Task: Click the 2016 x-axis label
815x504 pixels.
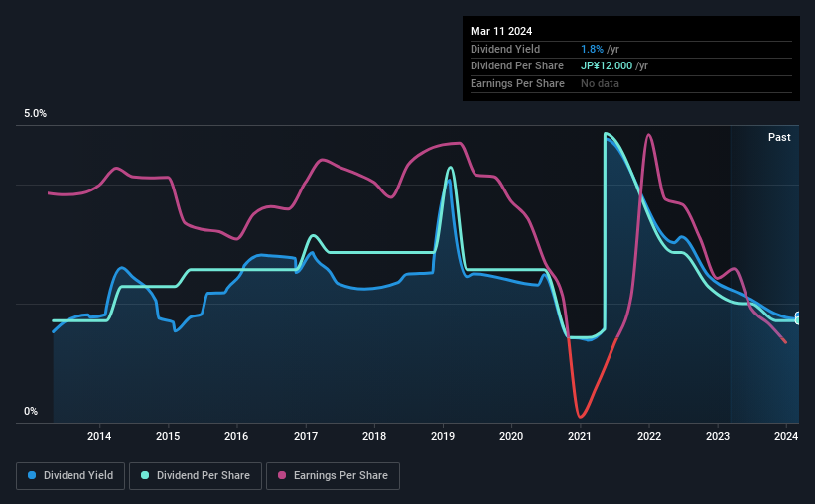Action: (x=236, y=436)
